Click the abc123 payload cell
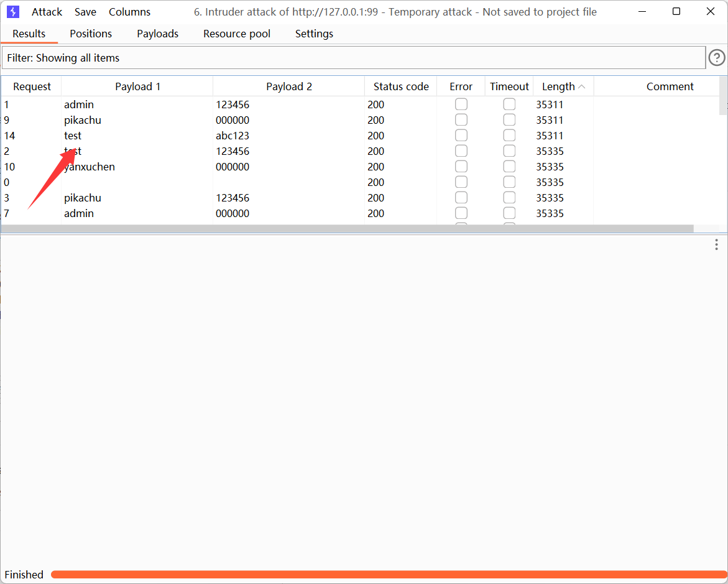 tap(233, 136)
